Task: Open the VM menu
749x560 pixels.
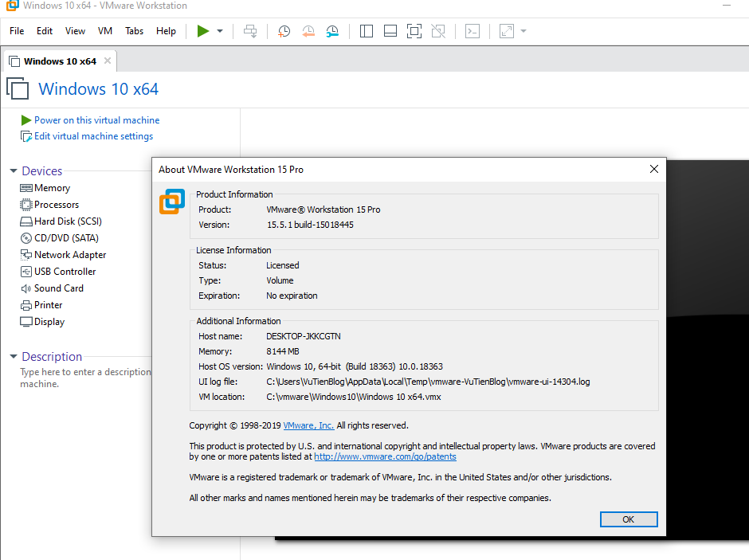Action: 105,31
